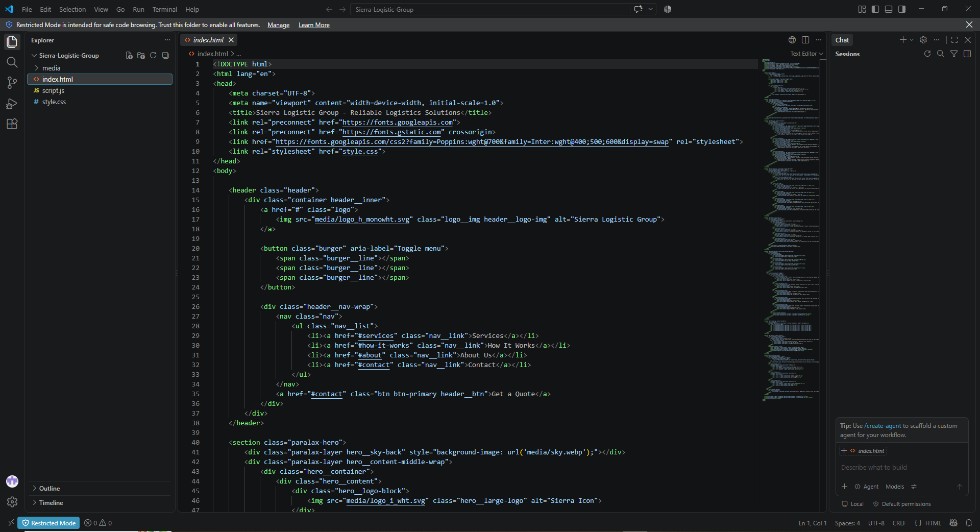The width and height of the screenshot is (980, 532).
Task: Open the Edit menu
Action: 45,9
